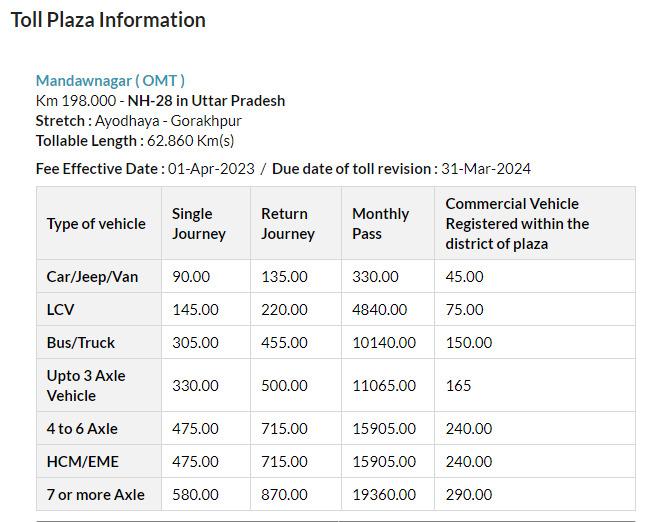Click the Commercial Vehicle Registered column header
The width and height of the screenshot is (658, 522).
click(517, 224)
